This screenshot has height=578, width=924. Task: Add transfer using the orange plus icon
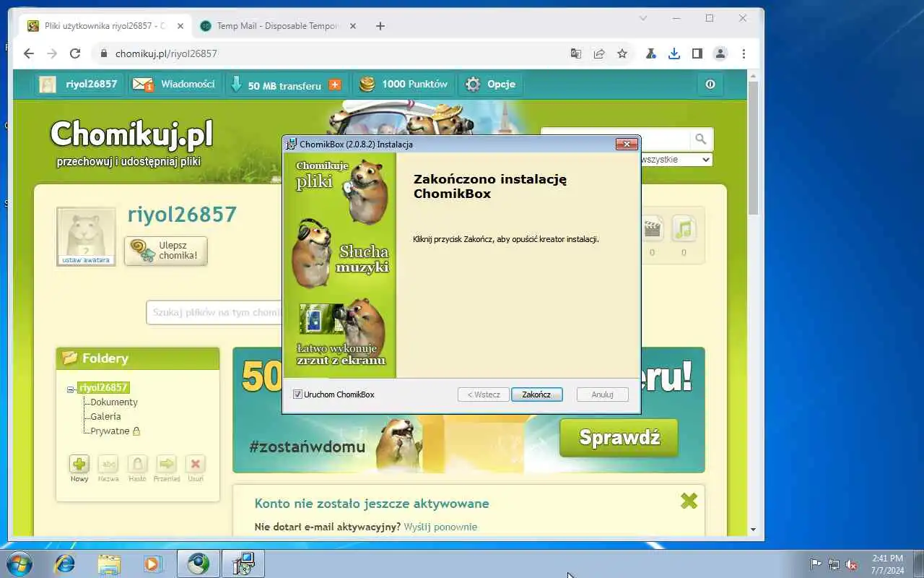[x=335, y=85]
